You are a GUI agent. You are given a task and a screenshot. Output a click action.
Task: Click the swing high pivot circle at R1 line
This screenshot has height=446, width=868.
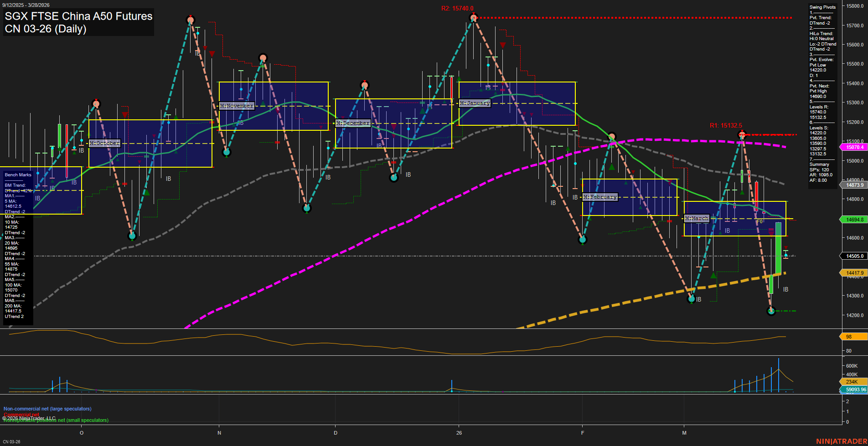(x=742, y=135)
